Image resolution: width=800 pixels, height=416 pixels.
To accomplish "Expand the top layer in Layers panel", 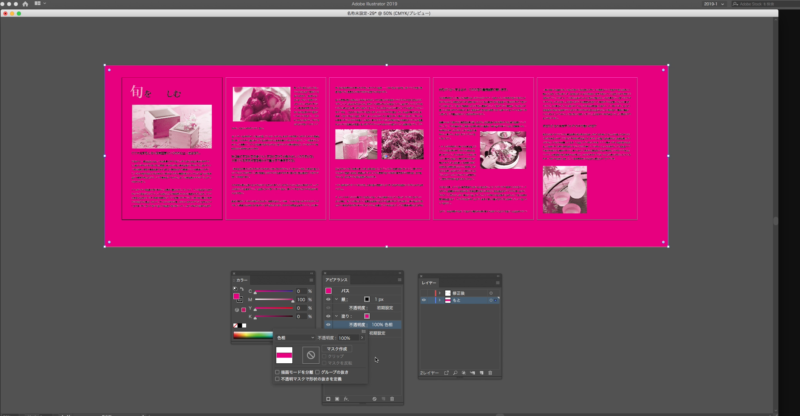I will tap(440, 293).
